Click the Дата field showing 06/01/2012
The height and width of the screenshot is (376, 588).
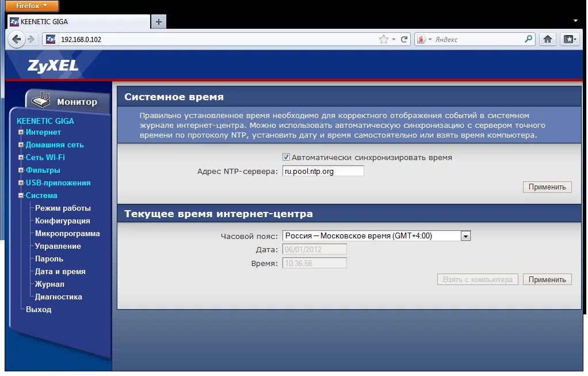pos(314,249)
